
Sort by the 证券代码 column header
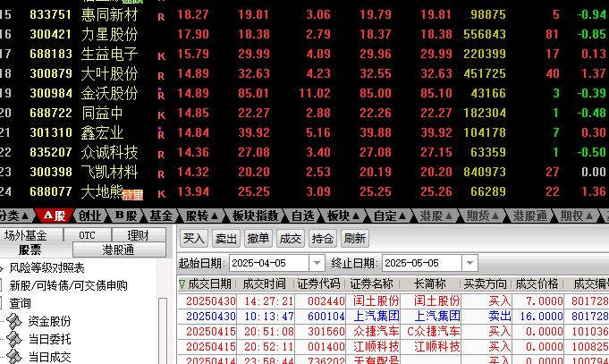(318, 284)
